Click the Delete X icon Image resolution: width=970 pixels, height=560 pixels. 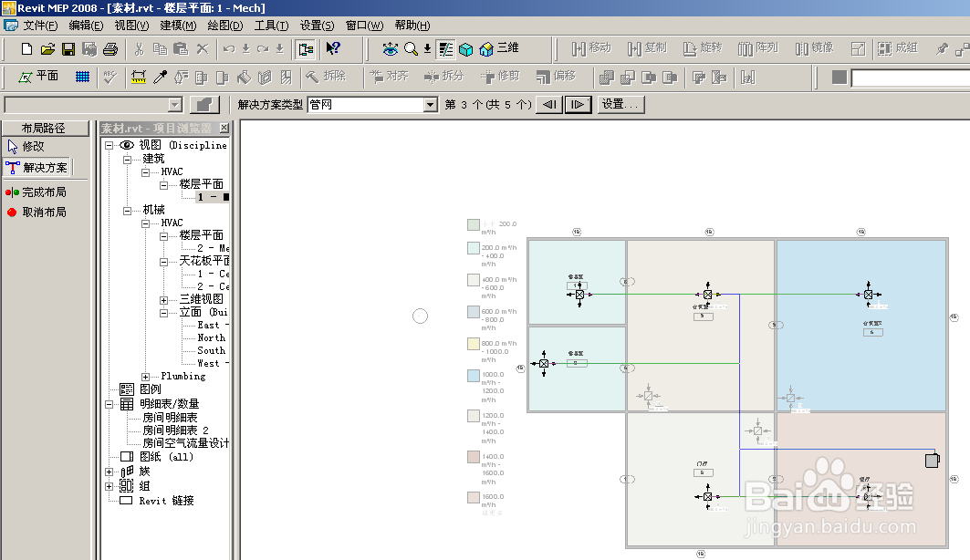coord(203,49)
